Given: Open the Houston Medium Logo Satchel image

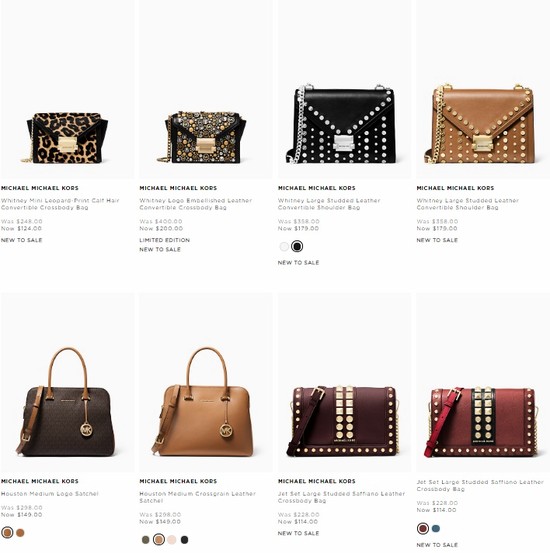Looking at the screenshot, I should coord(67,382).
